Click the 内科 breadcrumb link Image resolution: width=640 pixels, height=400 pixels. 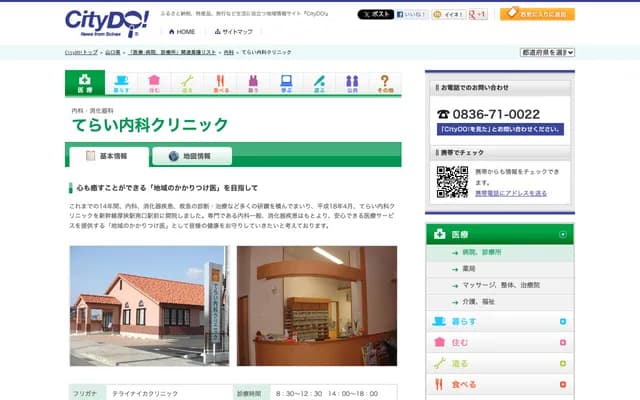[229, 52]
